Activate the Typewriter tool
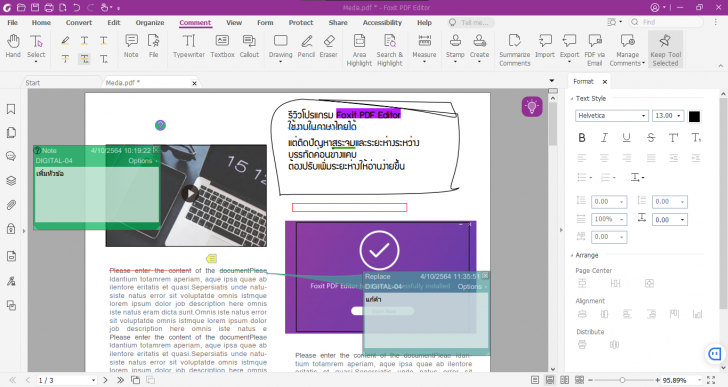Viewport: 728px width, 387px height. click(x=188, y=46)
